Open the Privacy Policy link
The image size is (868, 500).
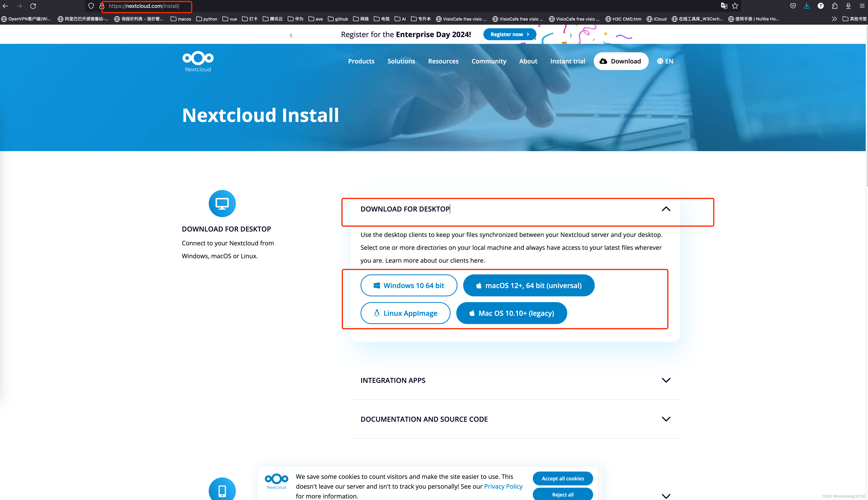(503, 486)
